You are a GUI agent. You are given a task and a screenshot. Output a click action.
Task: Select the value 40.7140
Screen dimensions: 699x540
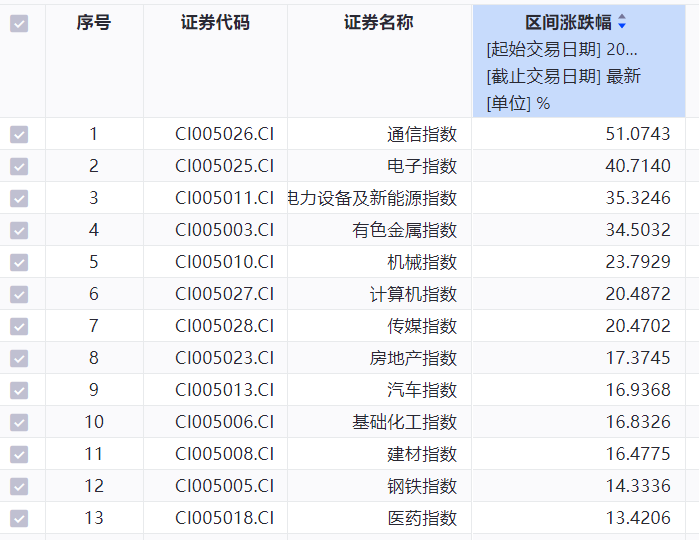[x=638, y=166]
